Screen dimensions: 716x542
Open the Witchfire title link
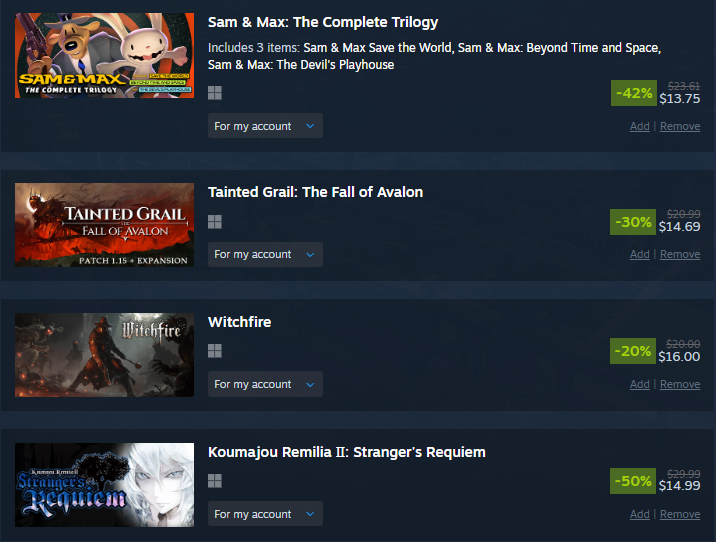click(240, 322)
